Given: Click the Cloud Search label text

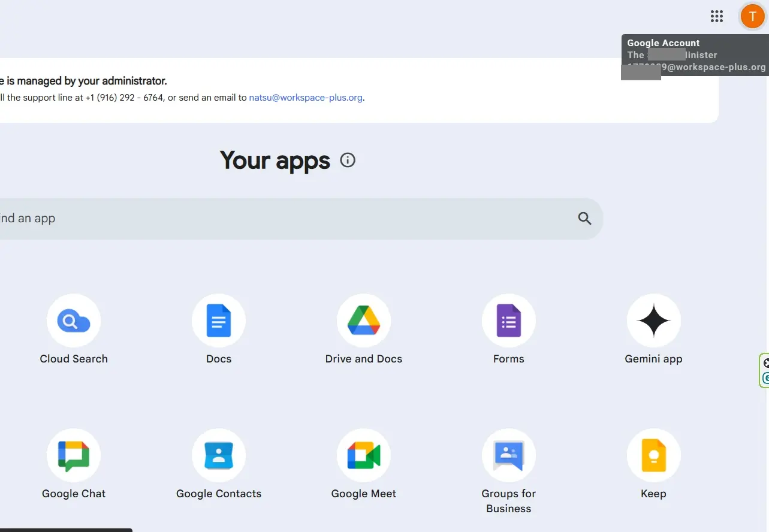Looking at the screenshot, I should coord(74,359).
